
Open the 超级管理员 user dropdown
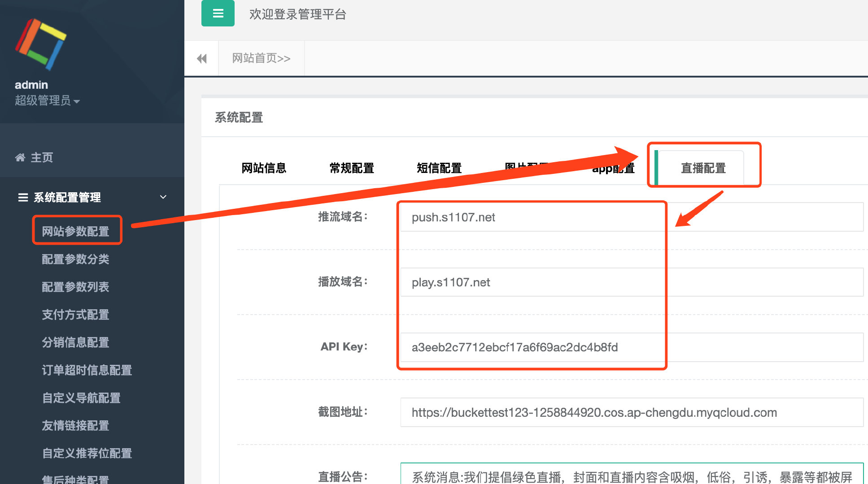point(47,101)
